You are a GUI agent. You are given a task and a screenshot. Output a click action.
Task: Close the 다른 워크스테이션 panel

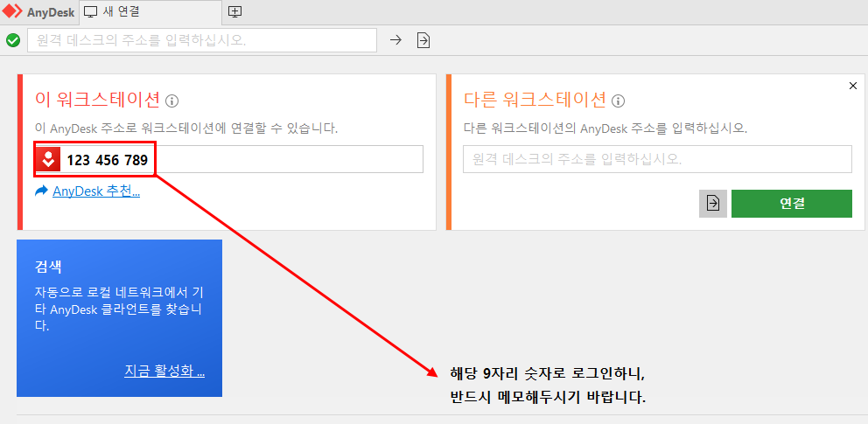853,85
